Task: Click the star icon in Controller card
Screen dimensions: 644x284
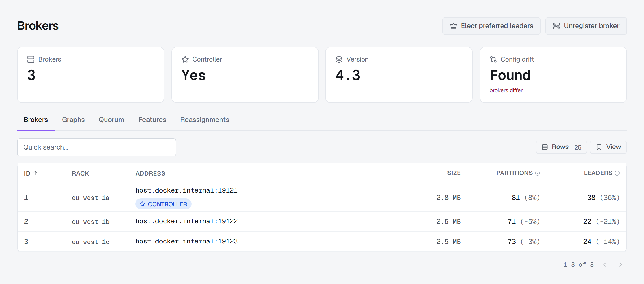Action: tap(185, 59)
